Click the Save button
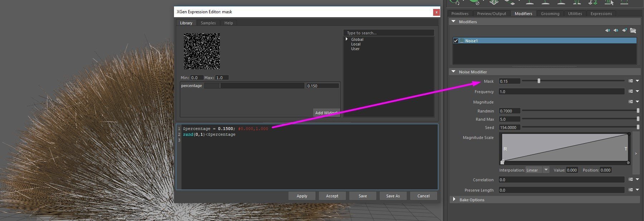The image size is (644, 221). click(363, 196)
